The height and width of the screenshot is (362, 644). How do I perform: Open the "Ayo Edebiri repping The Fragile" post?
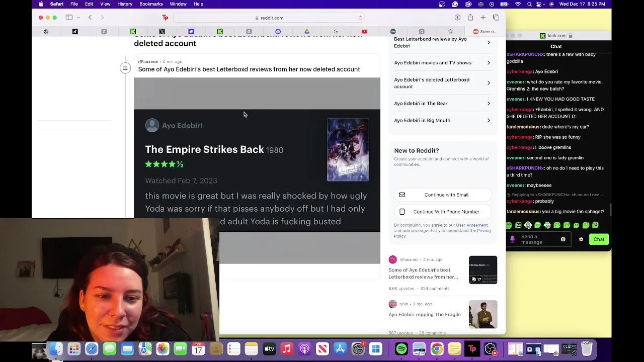coord(425,315)
